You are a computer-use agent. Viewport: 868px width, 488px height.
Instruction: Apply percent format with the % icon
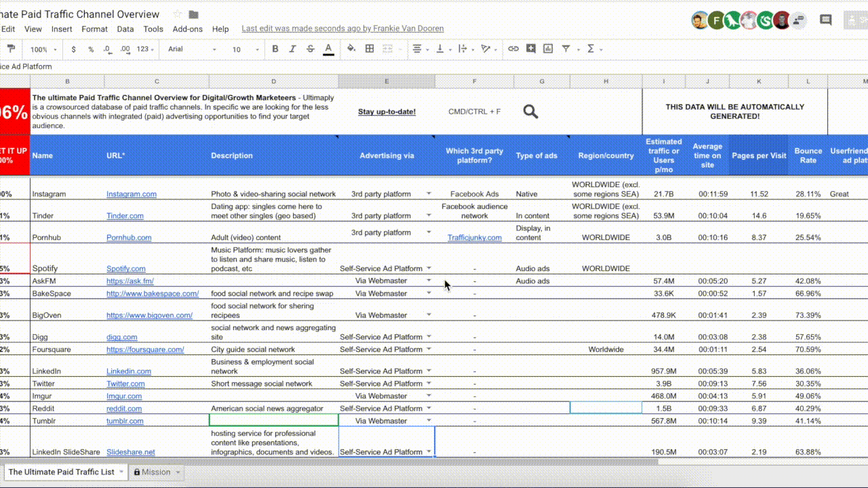click(x=91, y=49)
